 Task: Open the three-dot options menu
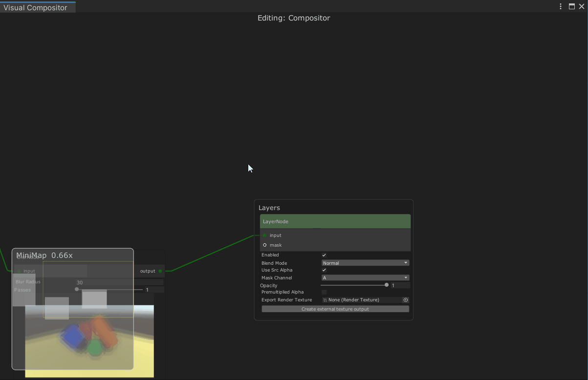point(560,6)
